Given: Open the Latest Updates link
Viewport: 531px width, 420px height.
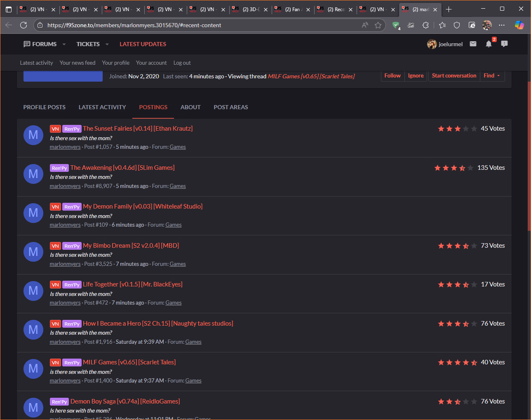Looking at the screenshot, I should coord(143,44).
